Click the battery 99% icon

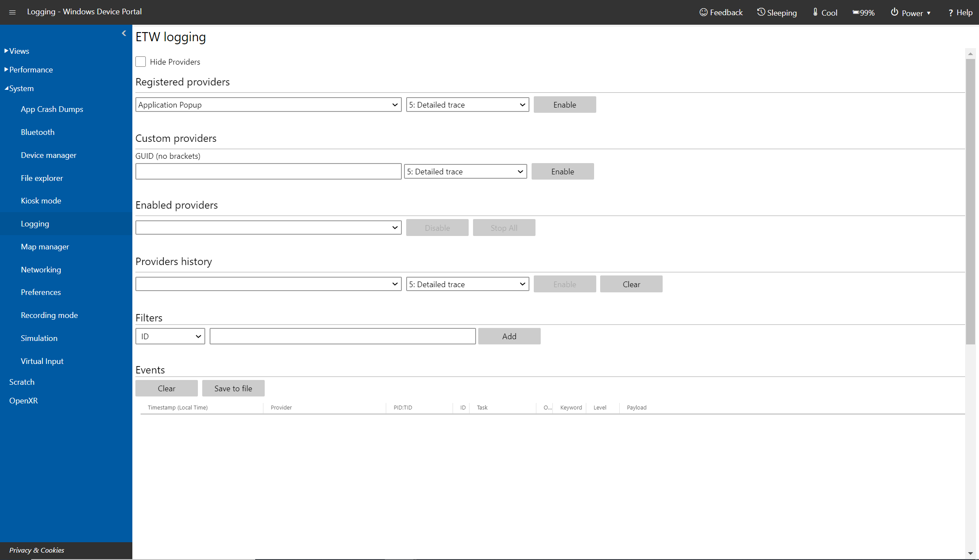point(865,12)
